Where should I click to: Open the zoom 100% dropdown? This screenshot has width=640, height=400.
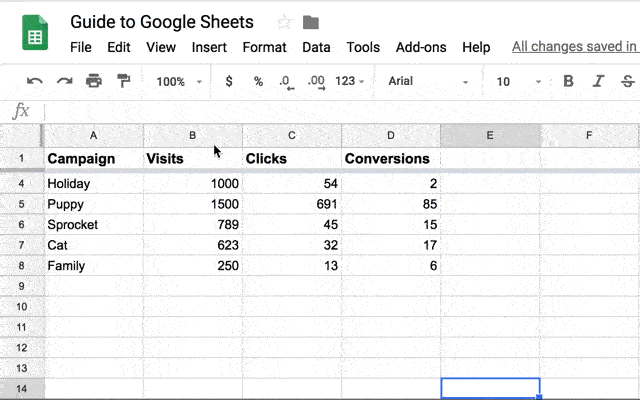click(180, 82)
